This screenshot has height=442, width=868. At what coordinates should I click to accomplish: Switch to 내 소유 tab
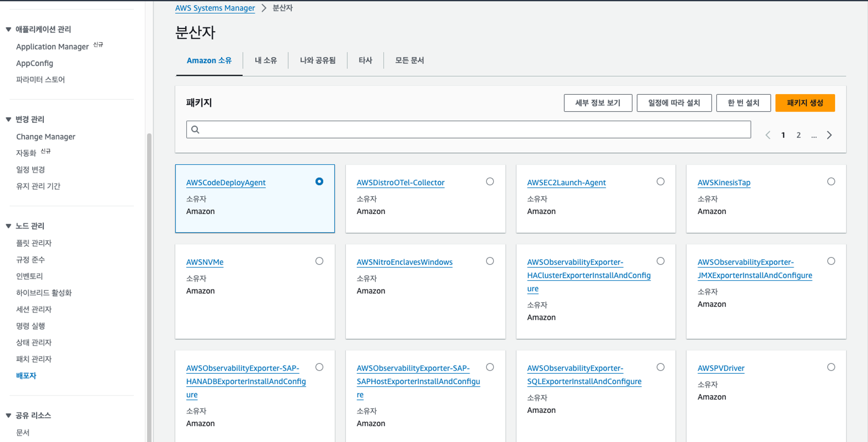point(266,60)
